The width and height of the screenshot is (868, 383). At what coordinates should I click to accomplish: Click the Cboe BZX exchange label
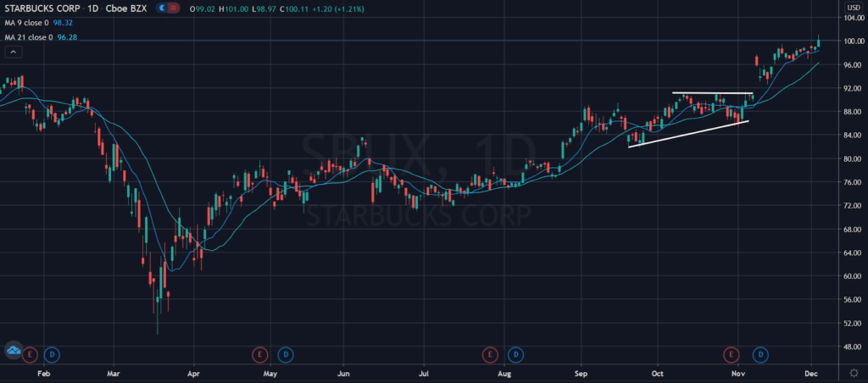(x=125, y=8)
